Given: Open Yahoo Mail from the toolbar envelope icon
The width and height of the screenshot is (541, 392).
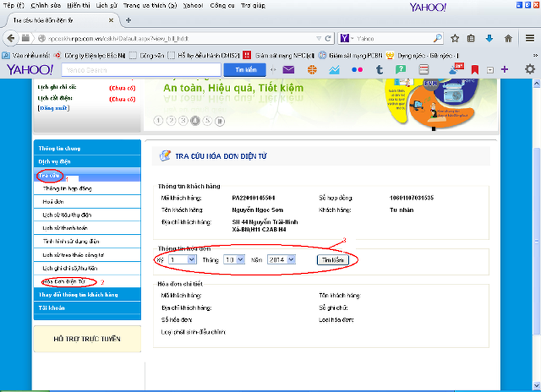Looking at the screenshot, I should [288, 69].
